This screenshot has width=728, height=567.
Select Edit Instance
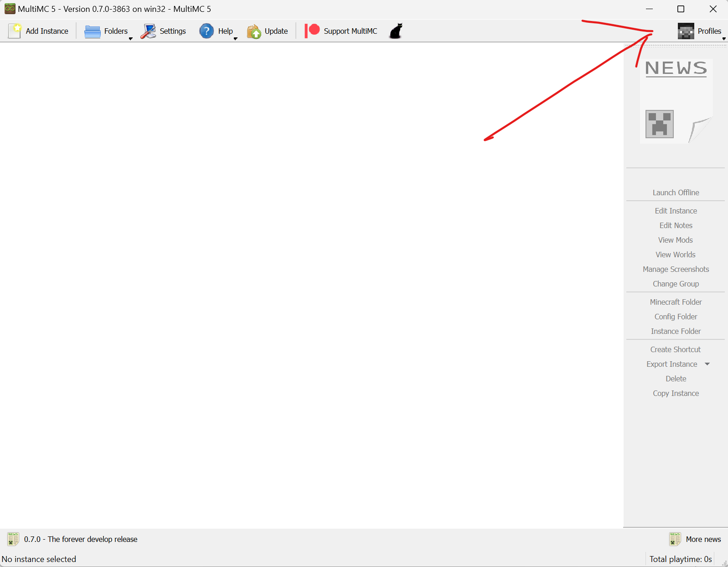point(676,211)
